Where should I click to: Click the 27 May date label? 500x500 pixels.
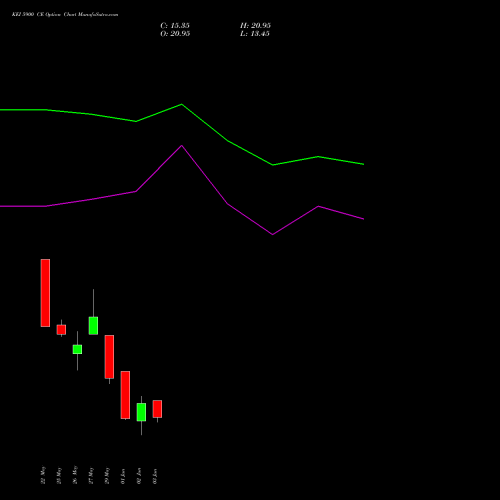(x=91, y=475)
